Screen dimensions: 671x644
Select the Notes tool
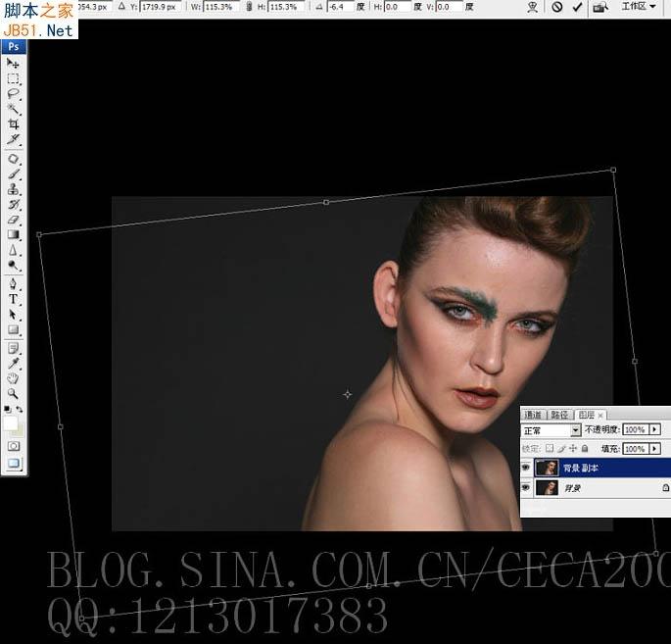coord(13,348)
